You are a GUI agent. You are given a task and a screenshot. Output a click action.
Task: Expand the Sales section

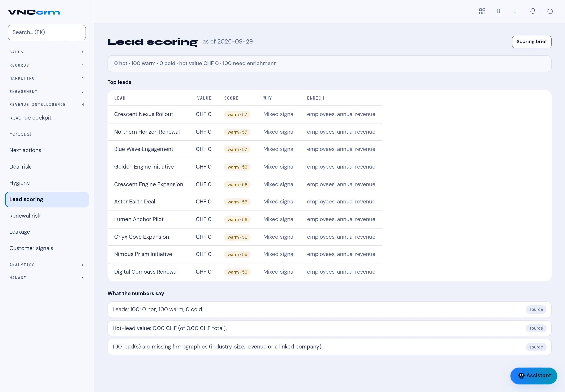click(47, 52)
